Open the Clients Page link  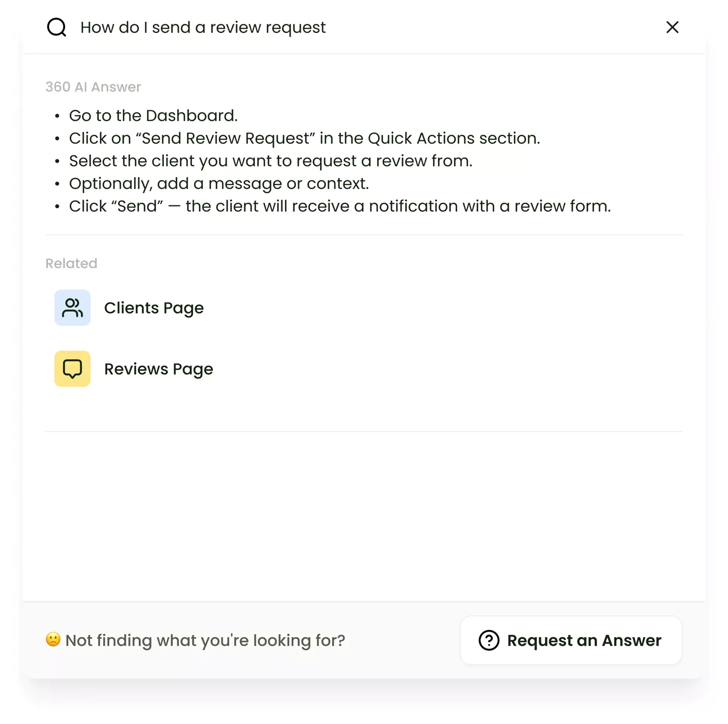[154, 307]
